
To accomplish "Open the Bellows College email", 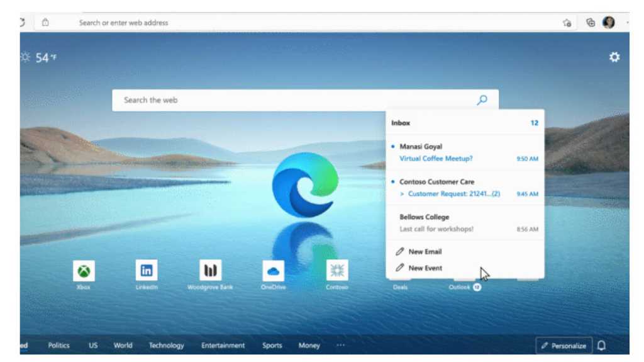I will tap(465, 223).
